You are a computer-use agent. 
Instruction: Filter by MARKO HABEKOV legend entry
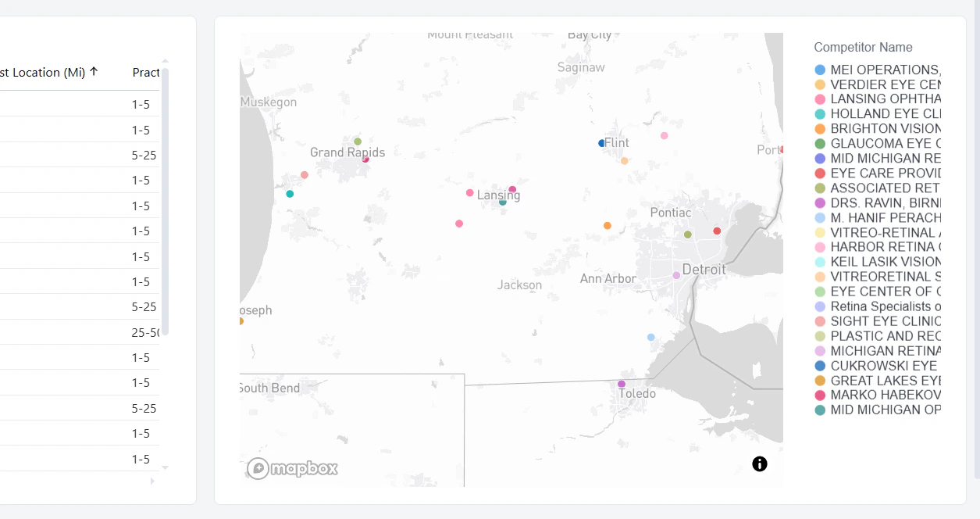pos(878,395)
